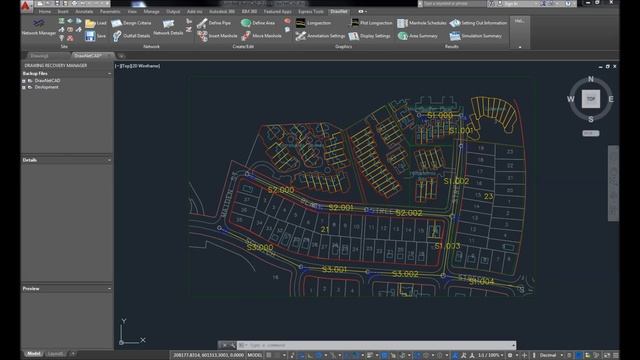640x360 pixels.
Task: Open Annotation Settings
Action: 320,36
